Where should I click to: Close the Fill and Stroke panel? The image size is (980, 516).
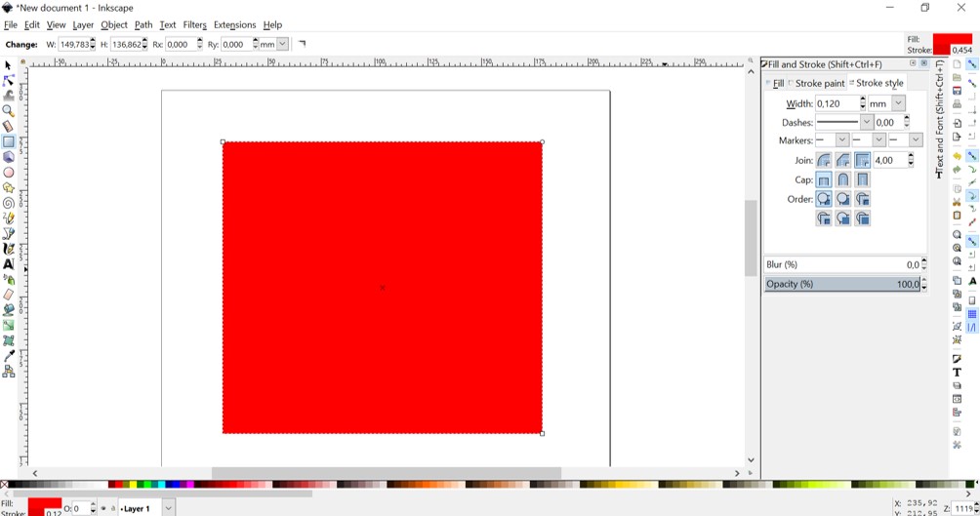click(x=923, y=63)
